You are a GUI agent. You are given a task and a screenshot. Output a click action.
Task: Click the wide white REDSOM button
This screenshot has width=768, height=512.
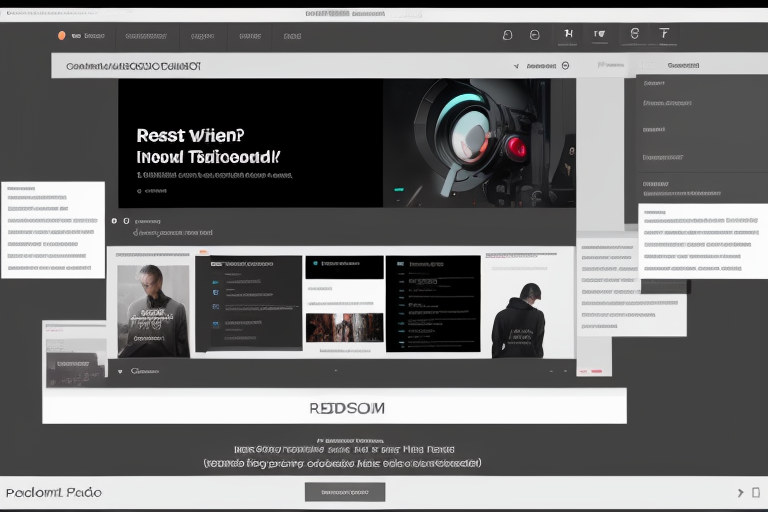(334, 407)
